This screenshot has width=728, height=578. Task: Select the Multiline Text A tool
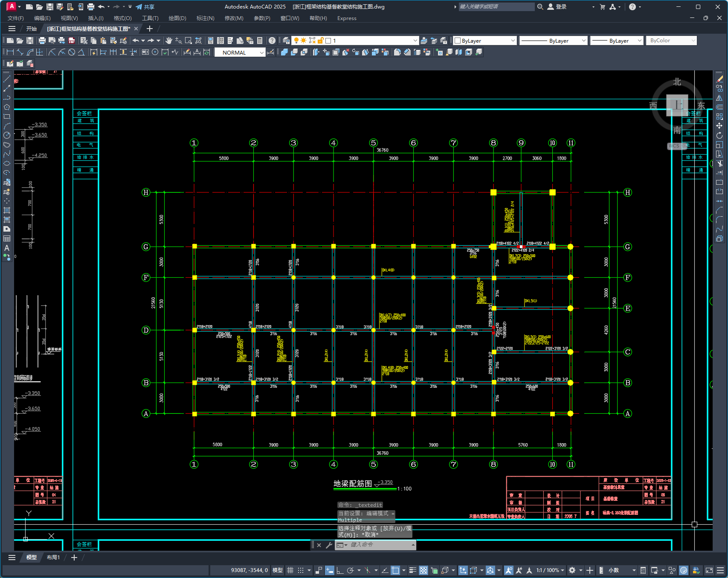tap(7, 248)
